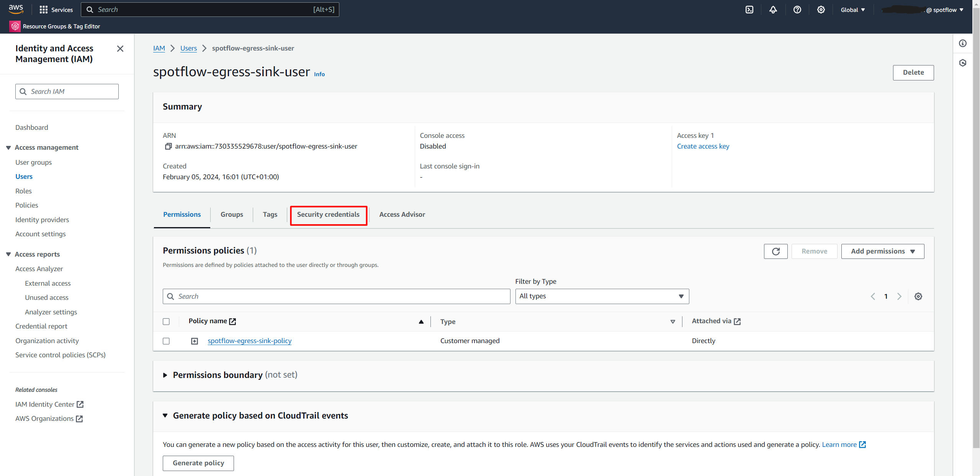Go to previous policies page
This screenshot has width=980, height=476.
(873, 296)
